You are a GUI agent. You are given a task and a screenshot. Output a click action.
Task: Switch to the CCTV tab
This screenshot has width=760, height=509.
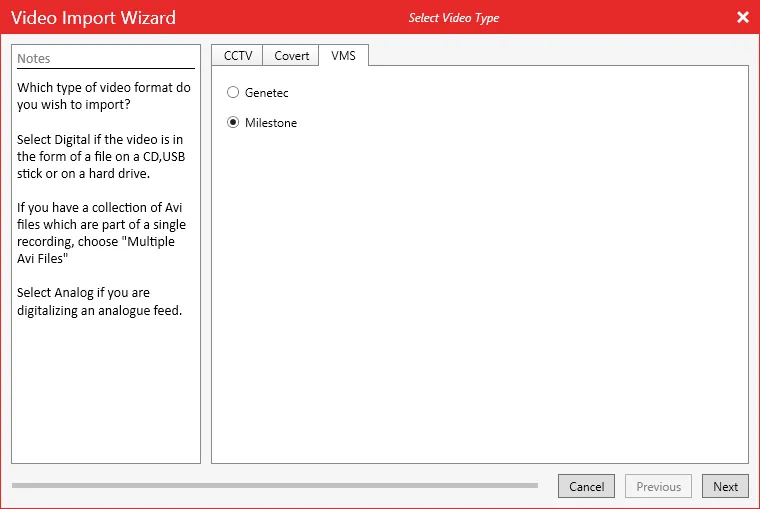click(238, 56)
